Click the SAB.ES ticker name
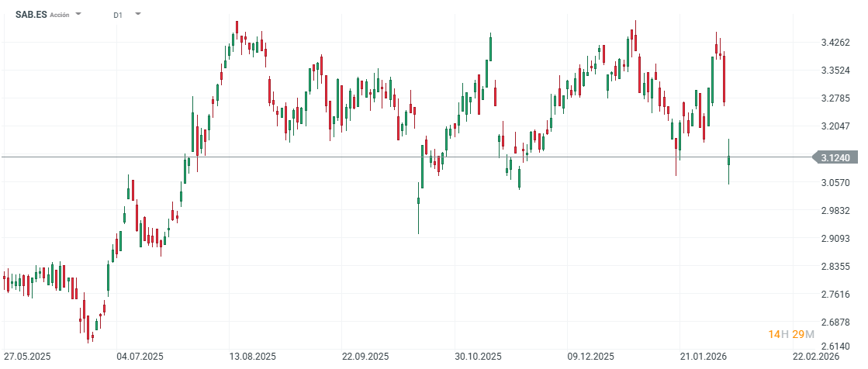 click(31, 15)
